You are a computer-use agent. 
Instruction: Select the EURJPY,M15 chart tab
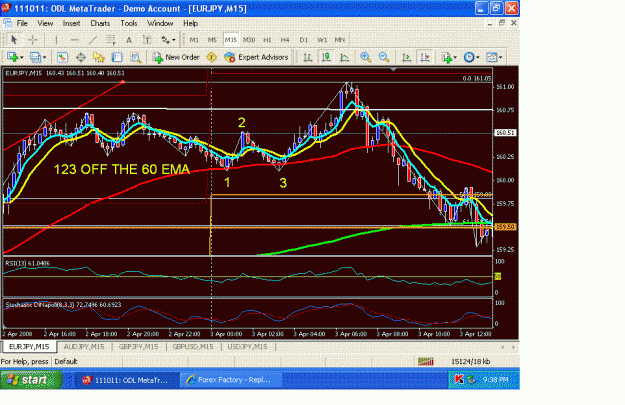29,346
